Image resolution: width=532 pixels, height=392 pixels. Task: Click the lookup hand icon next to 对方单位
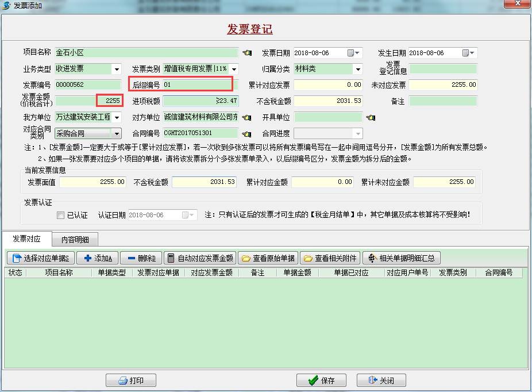point(246,117)
